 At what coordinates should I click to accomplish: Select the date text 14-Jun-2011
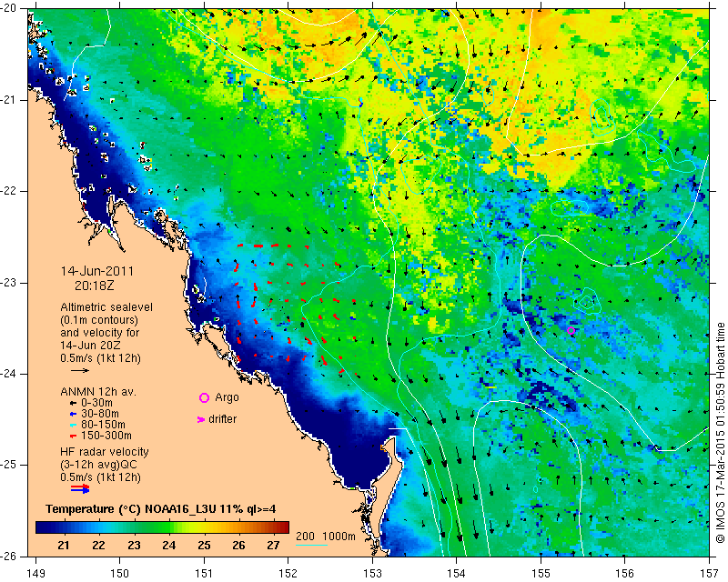(x=97, y=271)
